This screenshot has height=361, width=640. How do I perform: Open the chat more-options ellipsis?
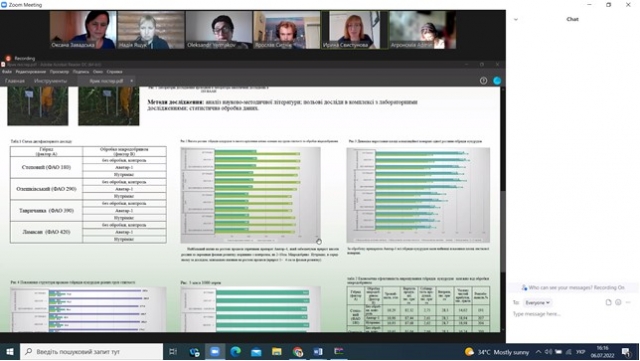tap(628, 303)
